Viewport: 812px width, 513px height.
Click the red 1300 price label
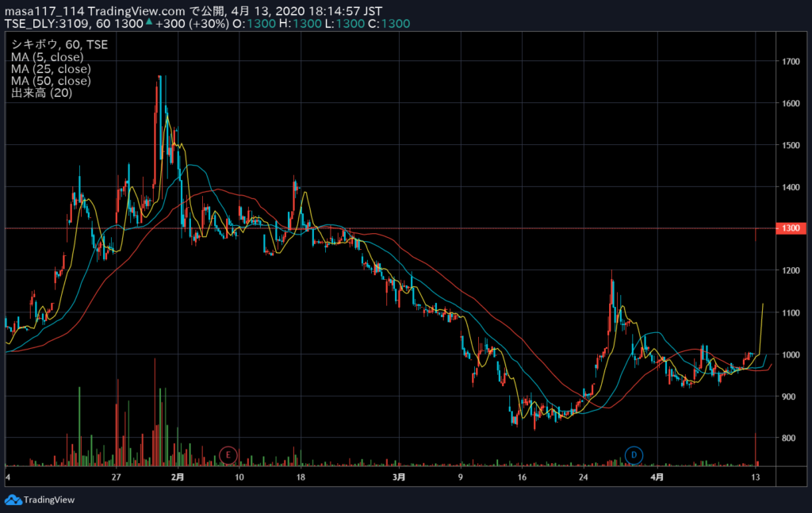coord(791,228)
